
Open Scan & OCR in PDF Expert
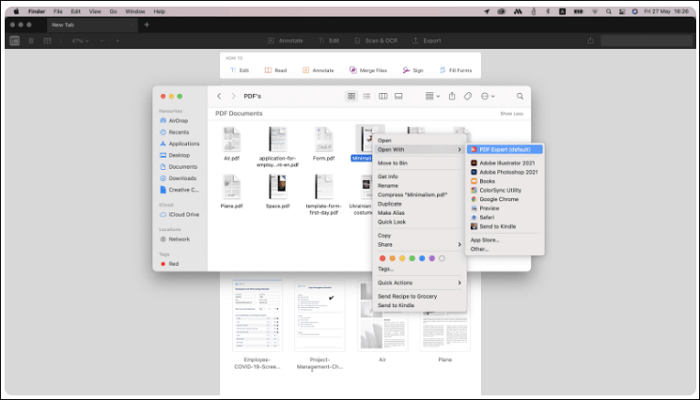[376, 41]
